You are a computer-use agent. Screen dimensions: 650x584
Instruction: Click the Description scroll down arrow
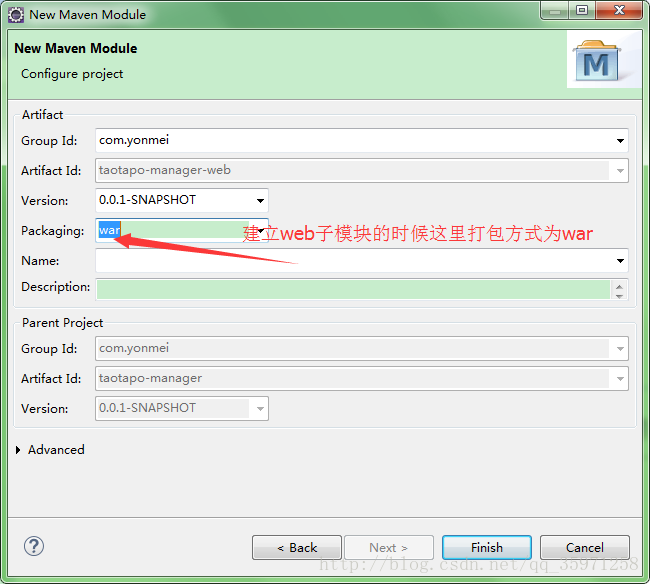[619, 296]
